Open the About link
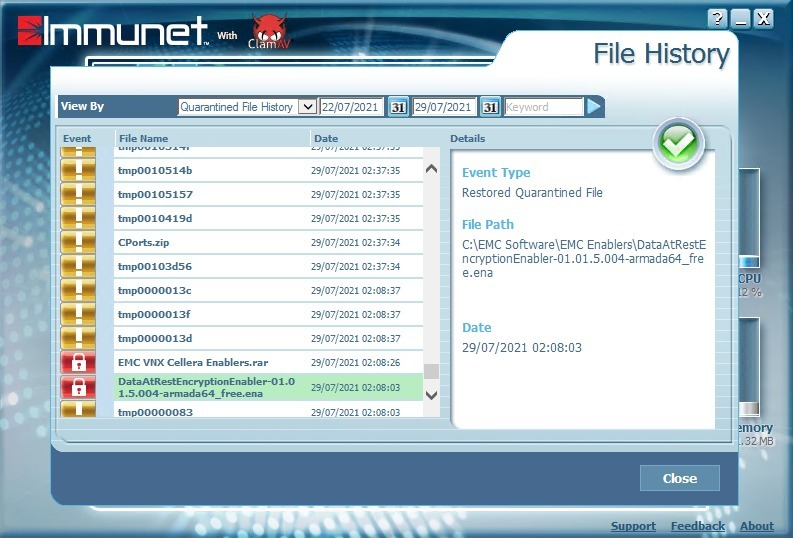This screenshot has height=538, width=793. click(x=757, y=526)
